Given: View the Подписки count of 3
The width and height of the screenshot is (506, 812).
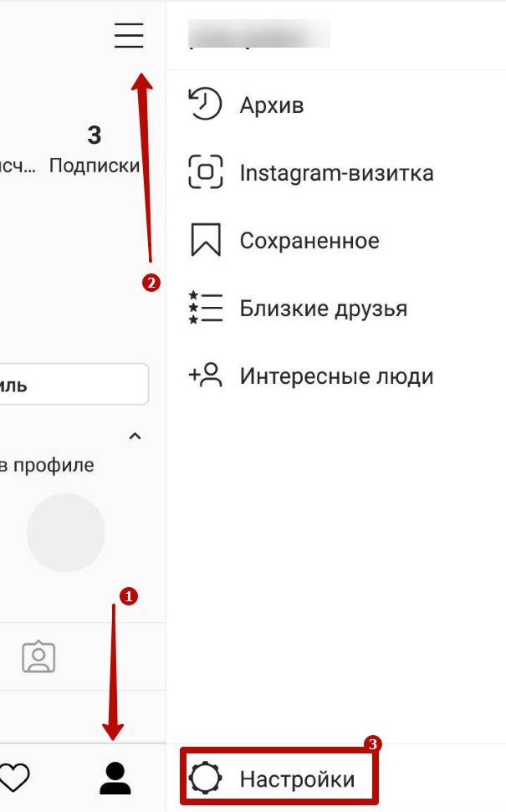Looking at the screenshot, I should point(95,149).
